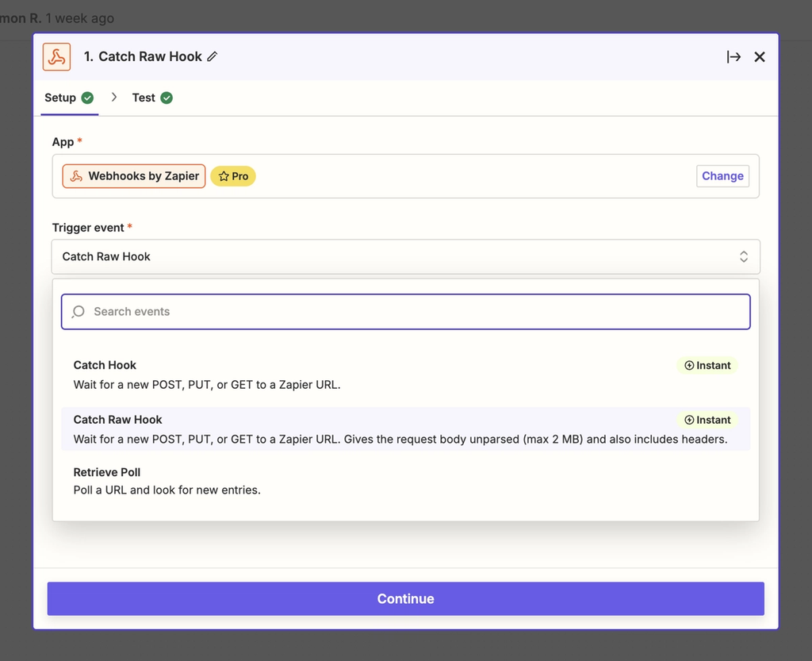Choose the Catch Raw Hook event option

coord(405,429)
